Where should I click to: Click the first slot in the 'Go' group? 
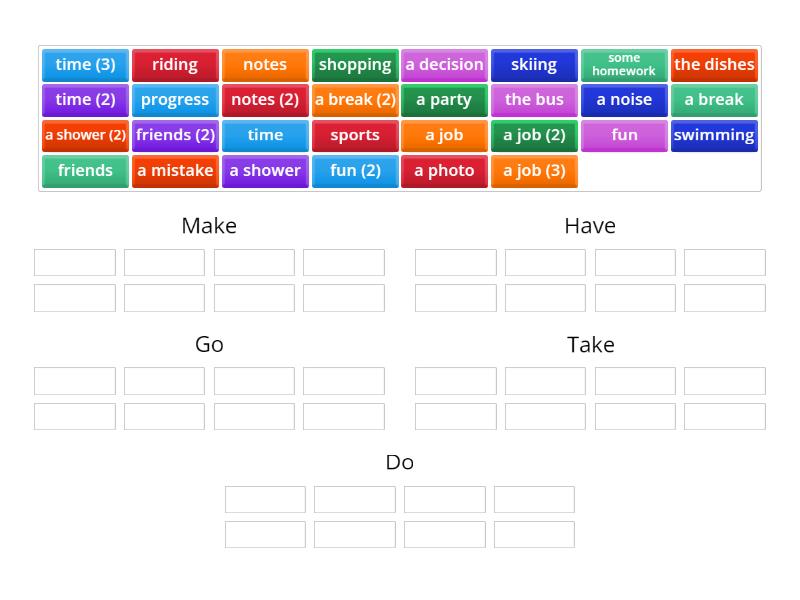click(x=74, y=381)
